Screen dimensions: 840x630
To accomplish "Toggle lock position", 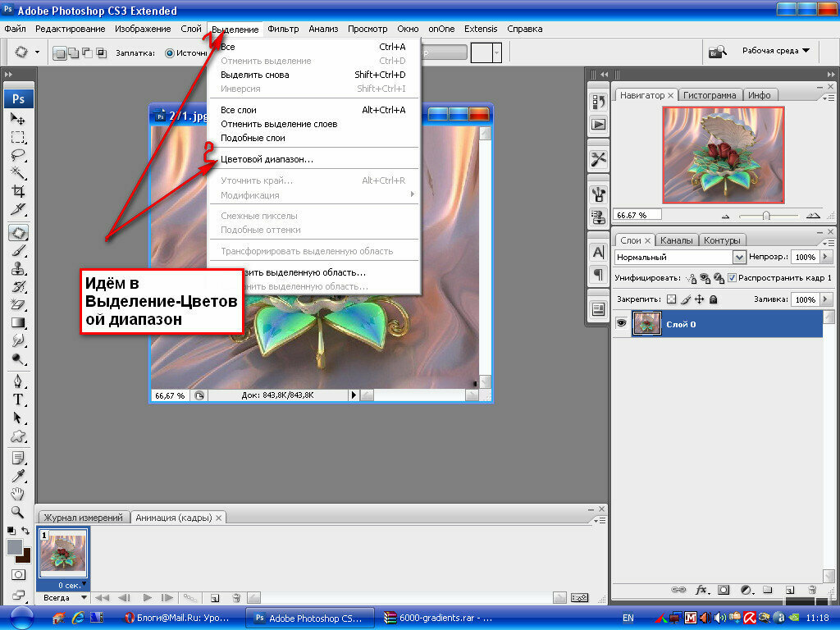I will point(699,299).
